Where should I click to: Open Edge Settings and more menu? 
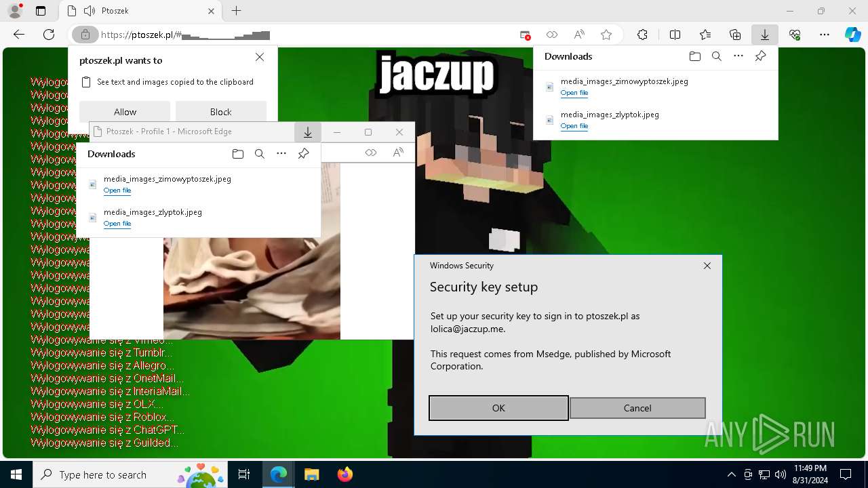tap(825, 35)
